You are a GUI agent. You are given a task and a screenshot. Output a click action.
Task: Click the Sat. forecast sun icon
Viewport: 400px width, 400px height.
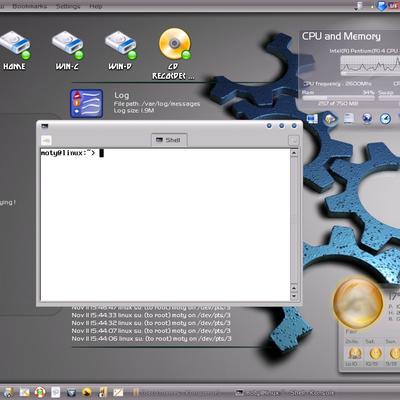click(x=376, y=353)
